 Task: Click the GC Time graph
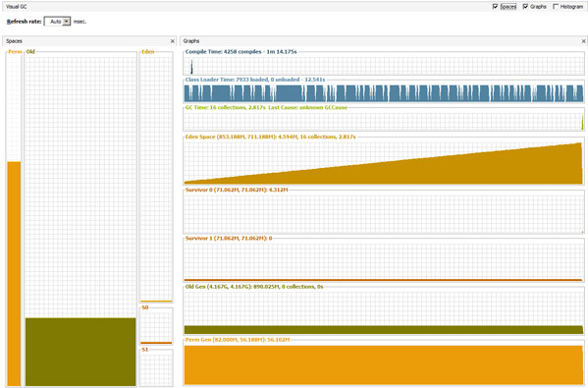coord(384,121)
